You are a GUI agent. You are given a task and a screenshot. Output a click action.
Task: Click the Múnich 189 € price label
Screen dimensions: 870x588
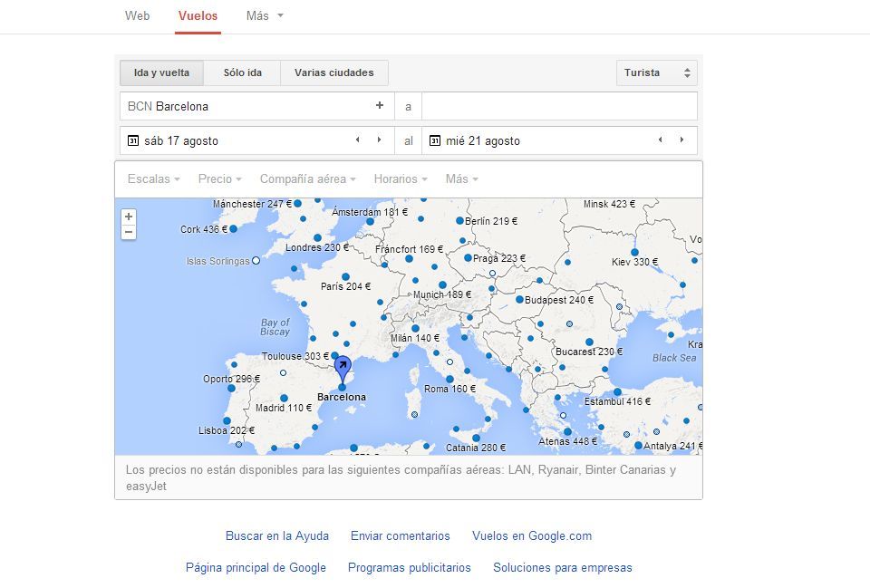(x=442, y=294)
